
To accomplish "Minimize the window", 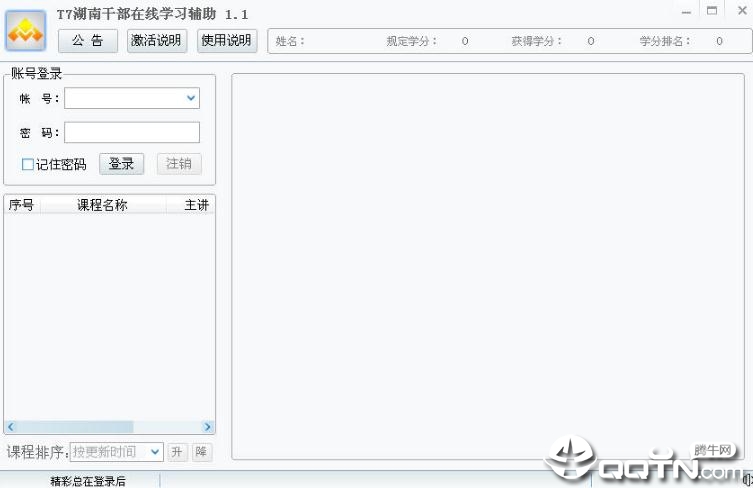I will (687, 12).
